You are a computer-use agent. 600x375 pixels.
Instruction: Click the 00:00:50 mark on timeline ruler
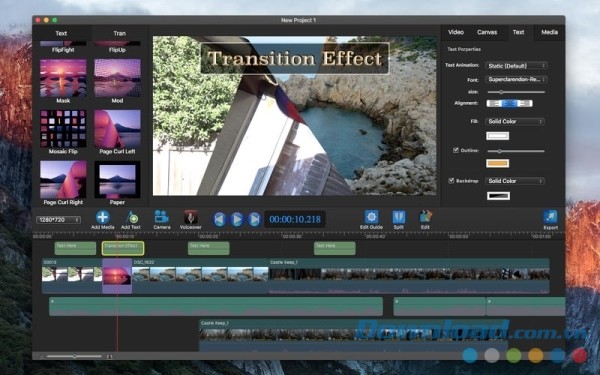(x=458, y=236)
